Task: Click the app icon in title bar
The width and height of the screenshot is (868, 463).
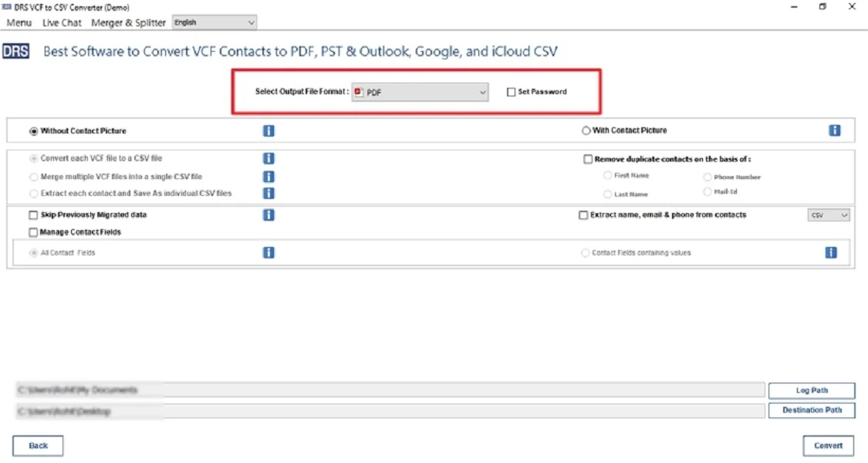Action: [x=7, y=7]
